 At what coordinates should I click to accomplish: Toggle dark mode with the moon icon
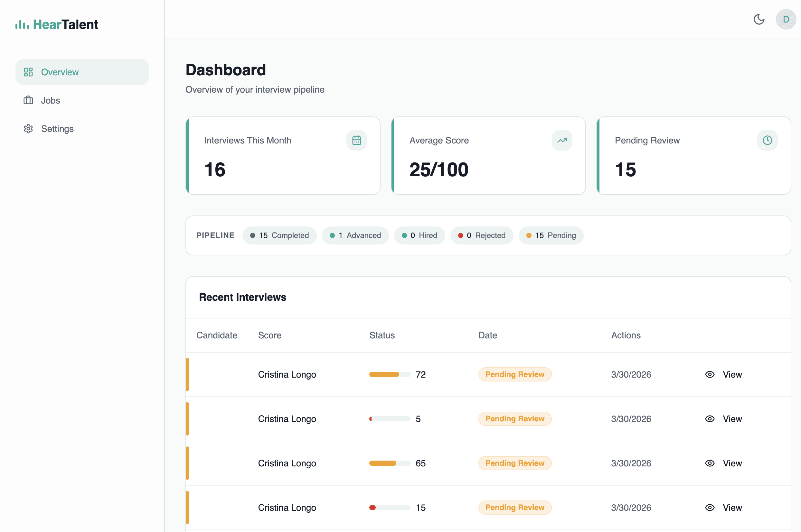pyautogui.click(x=759, y=19)
